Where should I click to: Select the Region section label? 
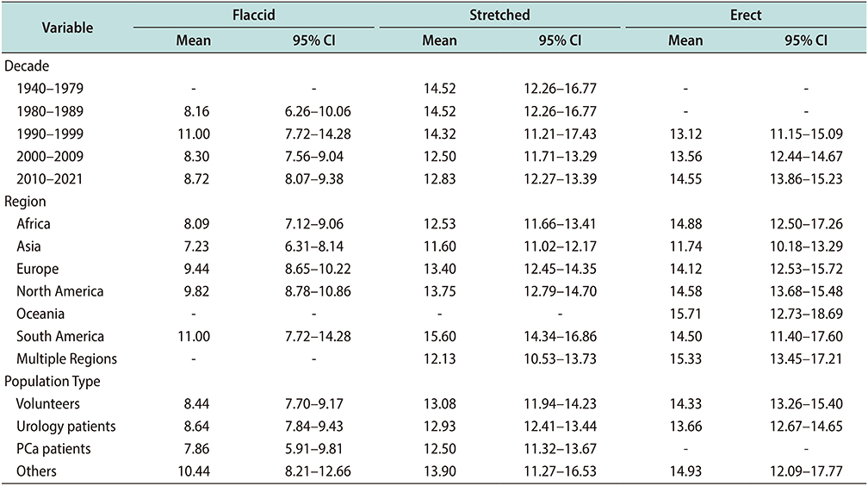pyautogui.click(x=26, y=201)
